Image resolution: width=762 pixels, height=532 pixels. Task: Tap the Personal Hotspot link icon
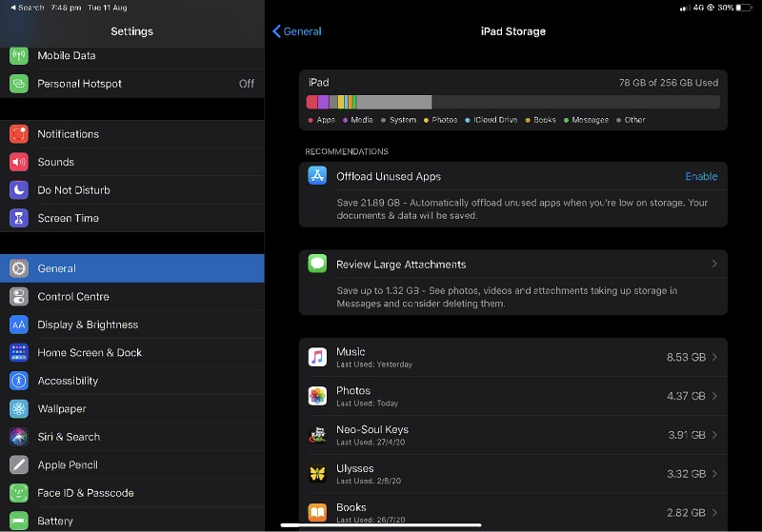19,84
